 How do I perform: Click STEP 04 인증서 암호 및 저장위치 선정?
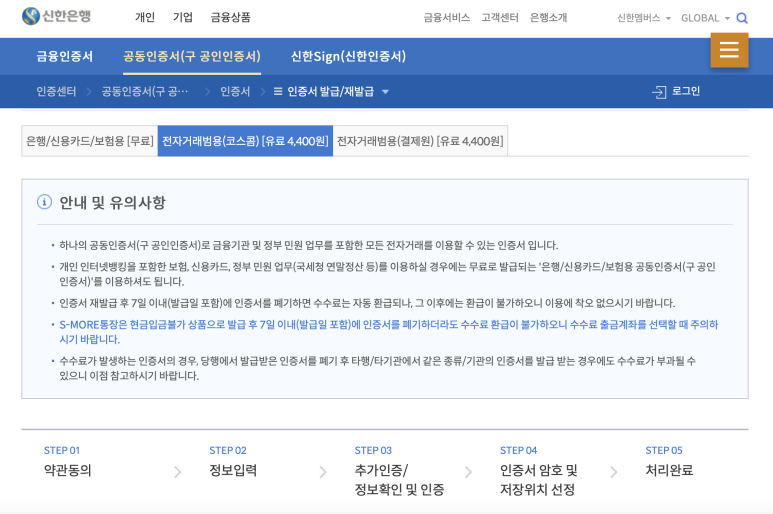pos(538,471)
